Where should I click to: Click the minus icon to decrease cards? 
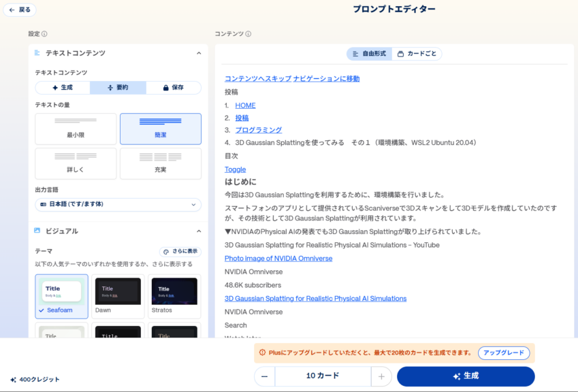point(265,376)
